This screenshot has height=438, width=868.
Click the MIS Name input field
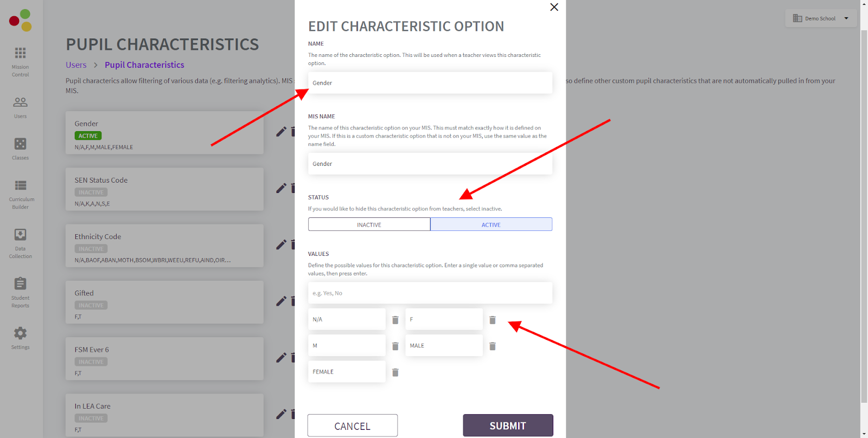click(x=430, y=164)
